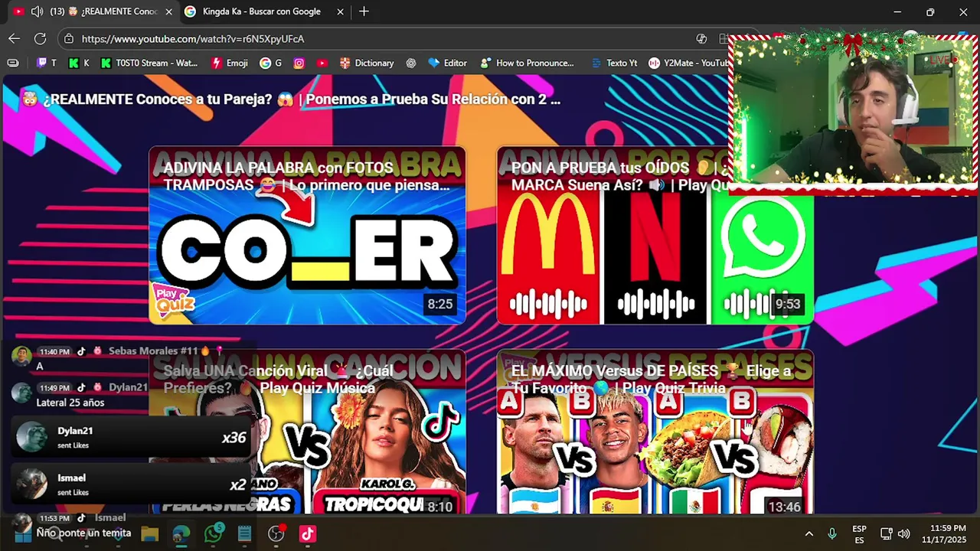Image resolution: width=980 pixels, height=551 pixels.
Task: Open Notepad app in the taskbar
Action: pos(244,533)
